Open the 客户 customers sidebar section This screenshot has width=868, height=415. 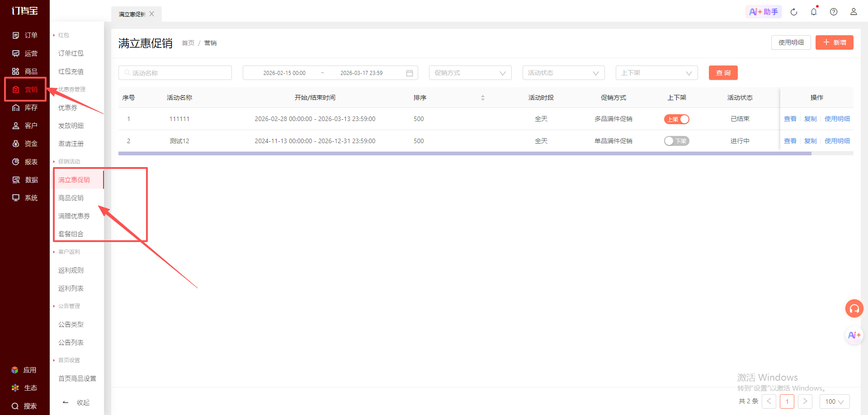(x=25, y=126)
